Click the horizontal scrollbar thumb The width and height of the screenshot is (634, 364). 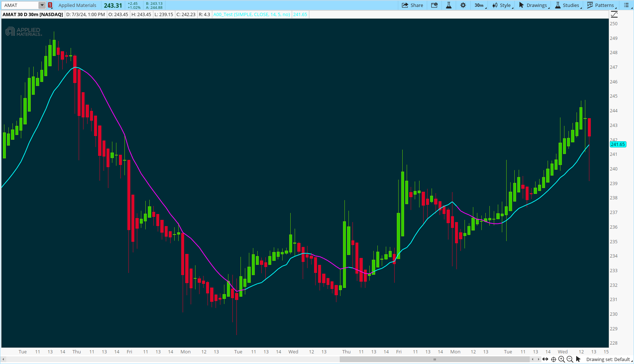[x=435, y=359]
